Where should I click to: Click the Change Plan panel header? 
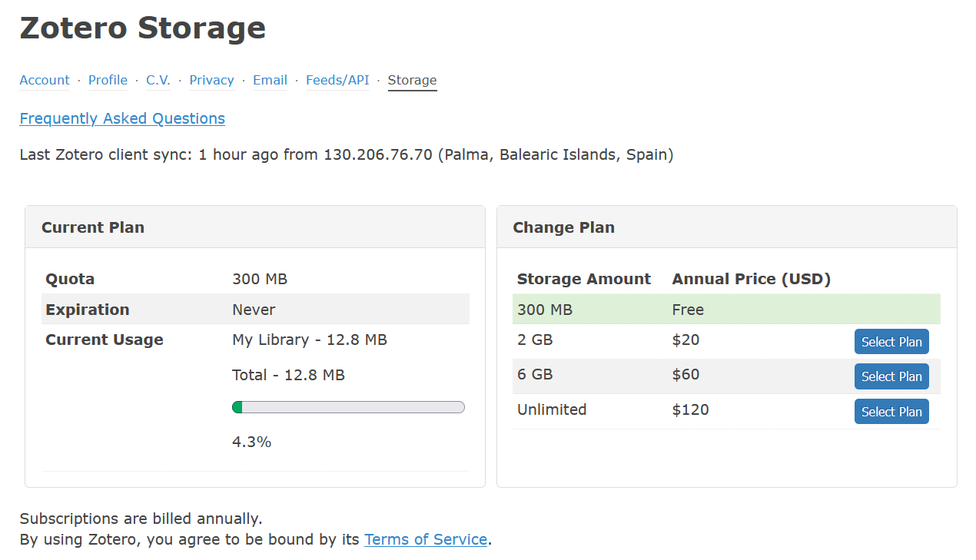(x=727, y=227)
